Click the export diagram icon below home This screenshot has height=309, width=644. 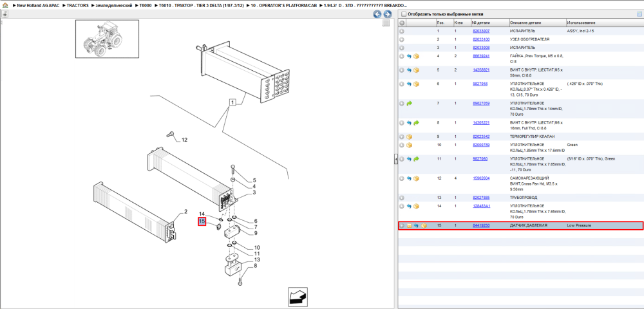pyautogui.click(x=5, y=14)
